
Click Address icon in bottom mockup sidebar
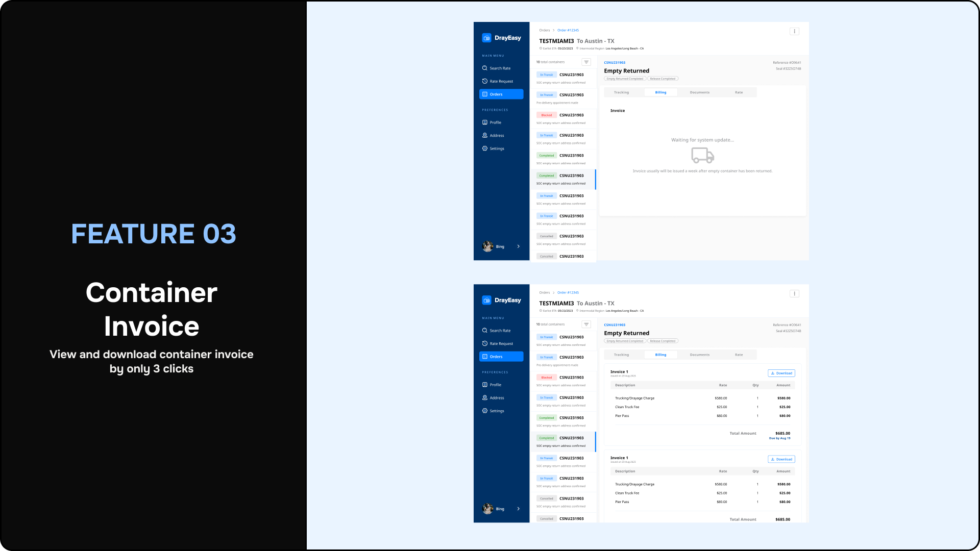pos(484,398)
